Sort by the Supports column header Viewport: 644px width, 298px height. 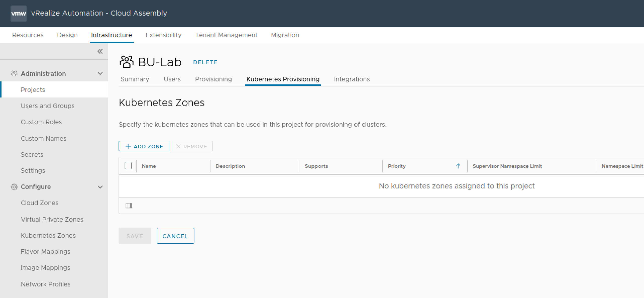click(x=316, y=166)
